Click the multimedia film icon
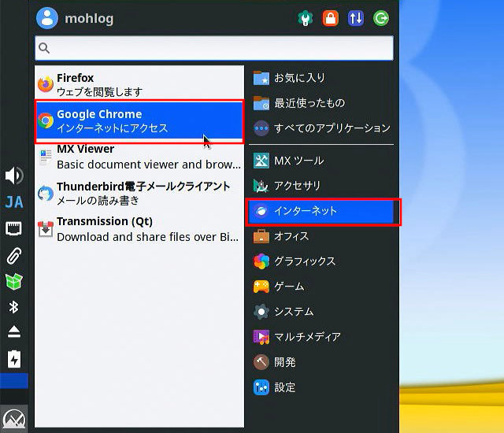 click(x=261, y=337)
